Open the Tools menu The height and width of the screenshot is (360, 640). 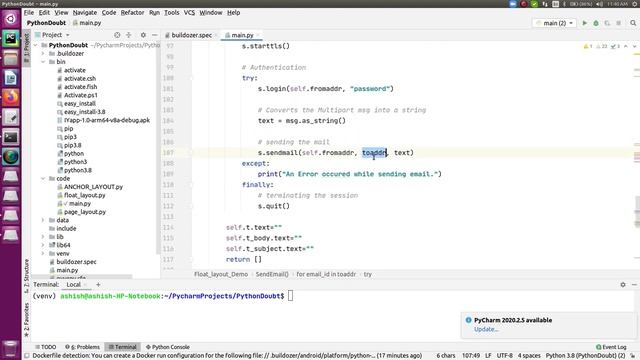[171, 13]
